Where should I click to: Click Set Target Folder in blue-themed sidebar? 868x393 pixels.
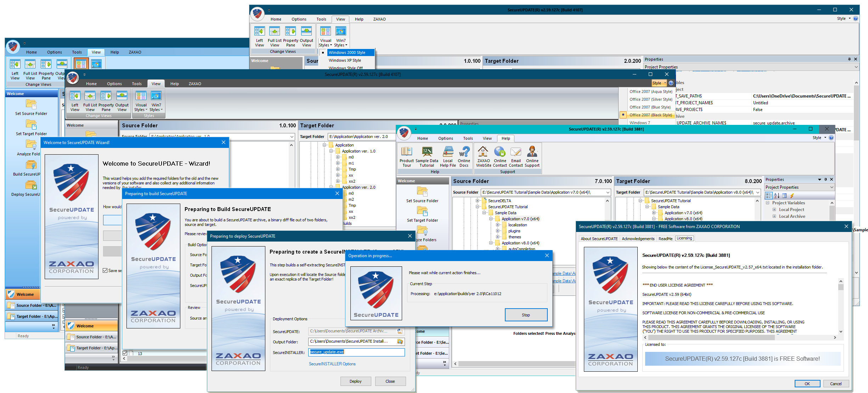(31, 128)
